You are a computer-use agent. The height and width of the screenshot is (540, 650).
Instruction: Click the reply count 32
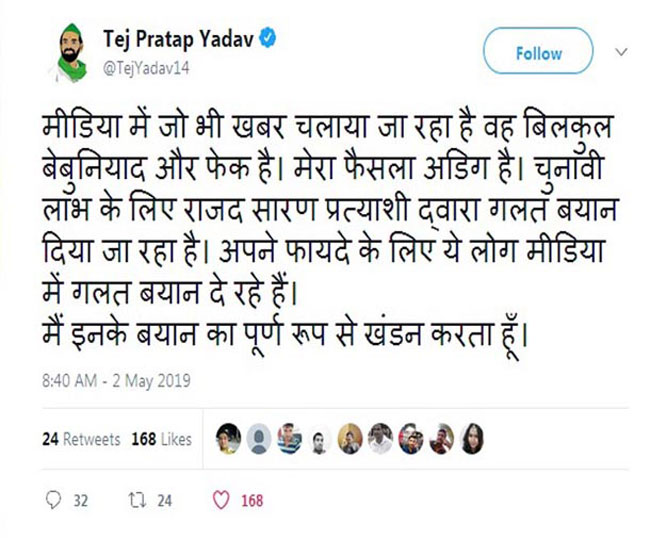[81, 499]
